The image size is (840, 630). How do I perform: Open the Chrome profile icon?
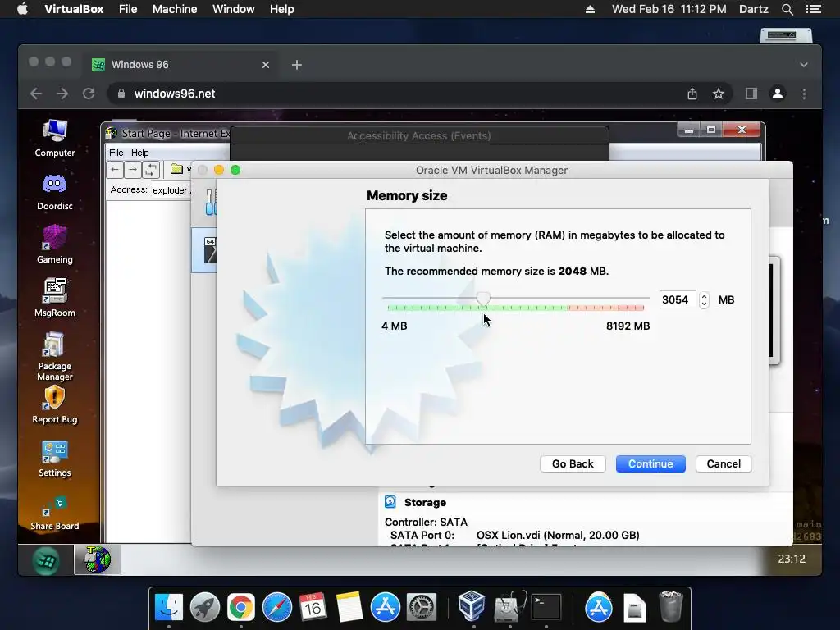coord(778,94)
